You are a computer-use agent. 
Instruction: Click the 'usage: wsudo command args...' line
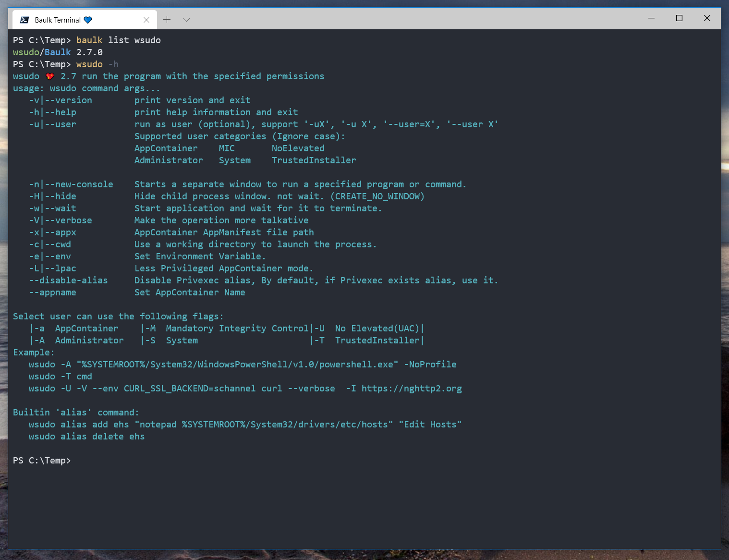(x=87, y=88)
